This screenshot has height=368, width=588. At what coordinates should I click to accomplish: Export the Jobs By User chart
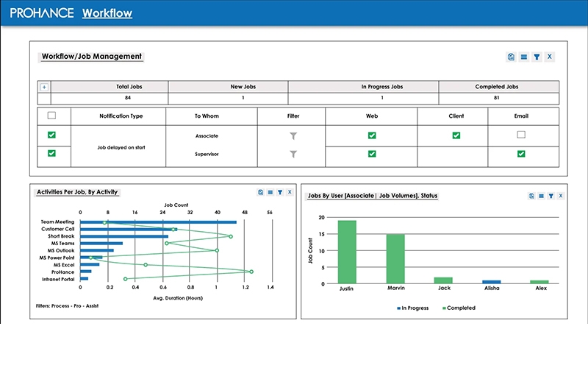(x=531, y=196)
